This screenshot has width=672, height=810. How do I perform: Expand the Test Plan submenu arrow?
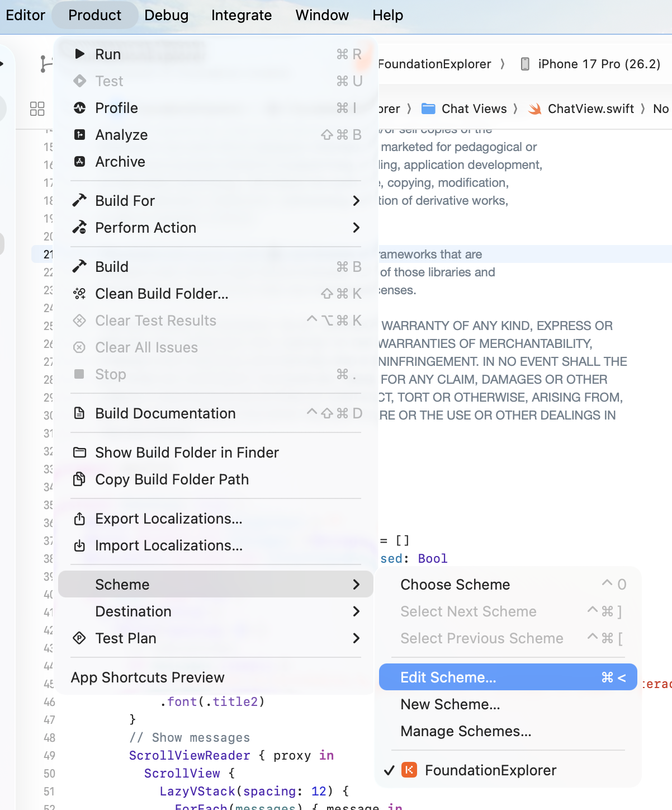click(x=356, y=638)
